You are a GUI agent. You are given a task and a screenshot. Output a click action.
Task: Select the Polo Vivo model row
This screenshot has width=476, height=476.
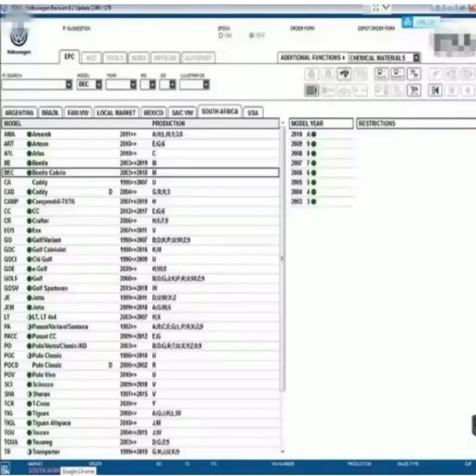click(x=140, y=375)
